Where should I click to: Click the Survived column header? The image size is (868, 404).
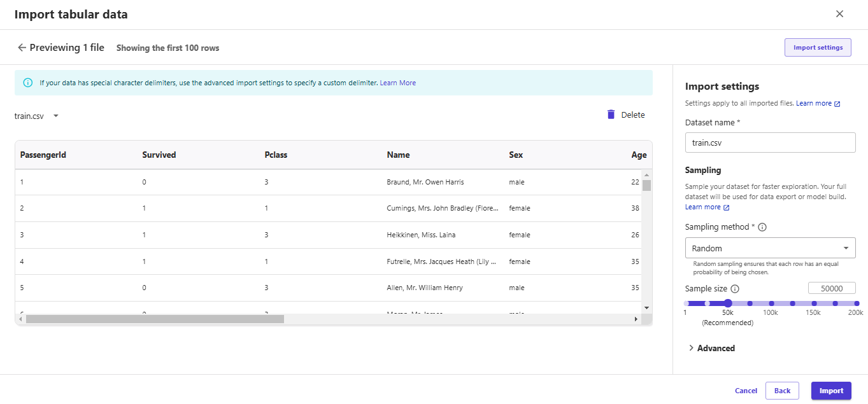pos(159,155)
